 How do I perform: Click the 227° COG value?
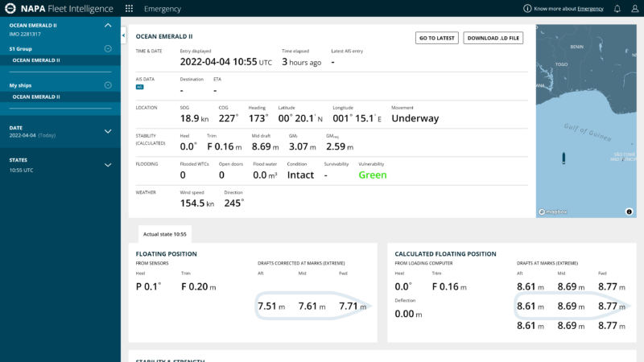pyautogui.click(x=229, y=118)
